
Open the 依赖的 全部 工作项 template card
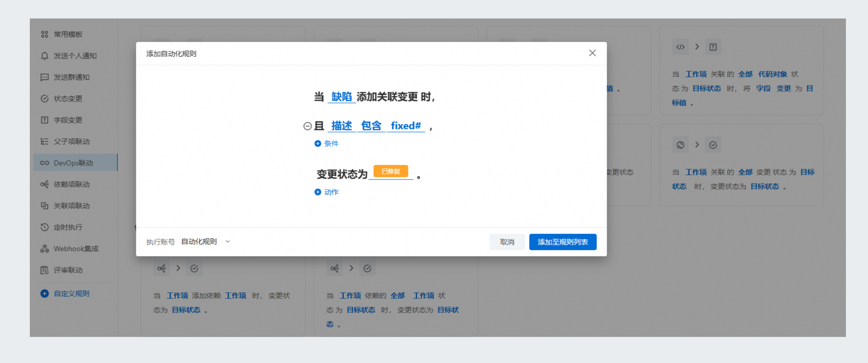point(396,296)
